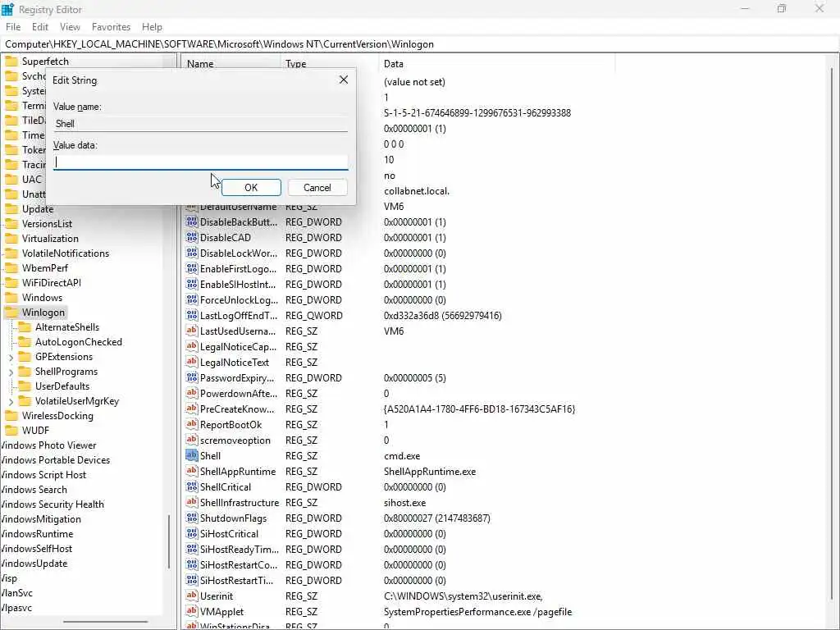The image size is (840, 630).
Task: Expand the VolatileUserMgrKey key
Action: pos(11,401)
